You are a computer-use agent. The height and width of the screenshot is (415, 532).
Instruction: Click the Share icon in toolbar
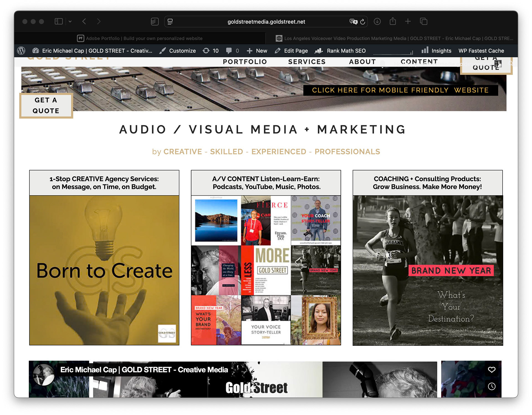click(x=393, y=21)
